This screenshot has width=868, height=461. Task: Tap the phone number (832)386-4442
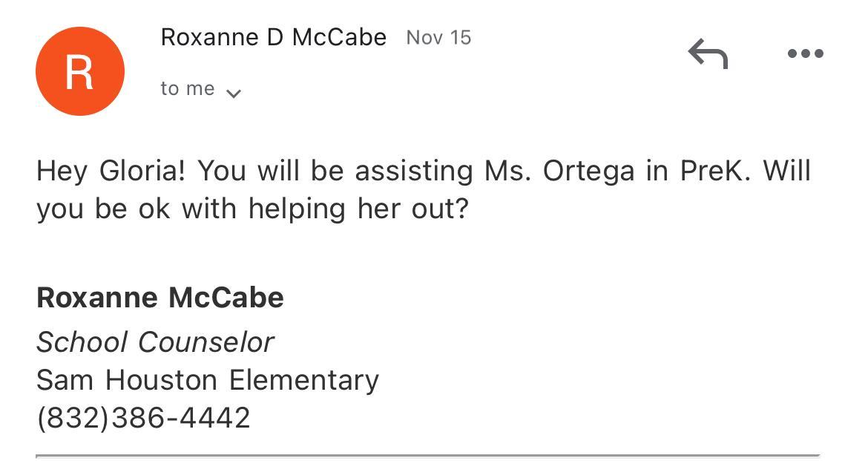coord(143,417)
